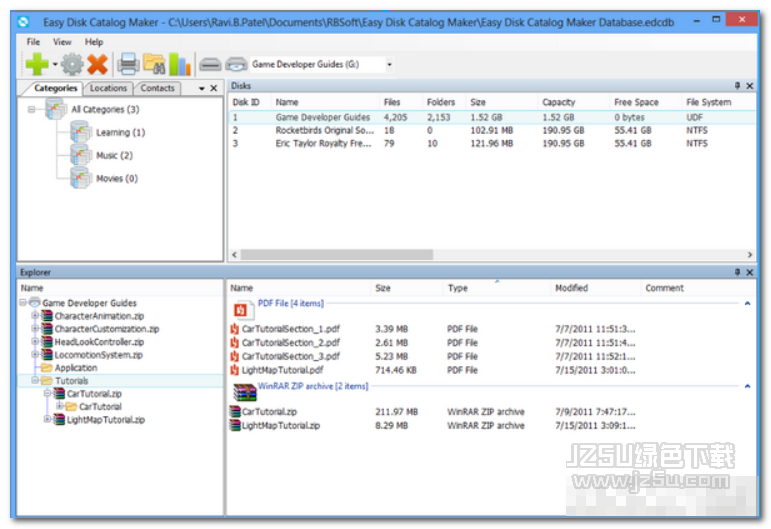The height and width of the screenshot is (529, 771).
Task: Collapse the All Categories tree node
Action: point(31,109)
